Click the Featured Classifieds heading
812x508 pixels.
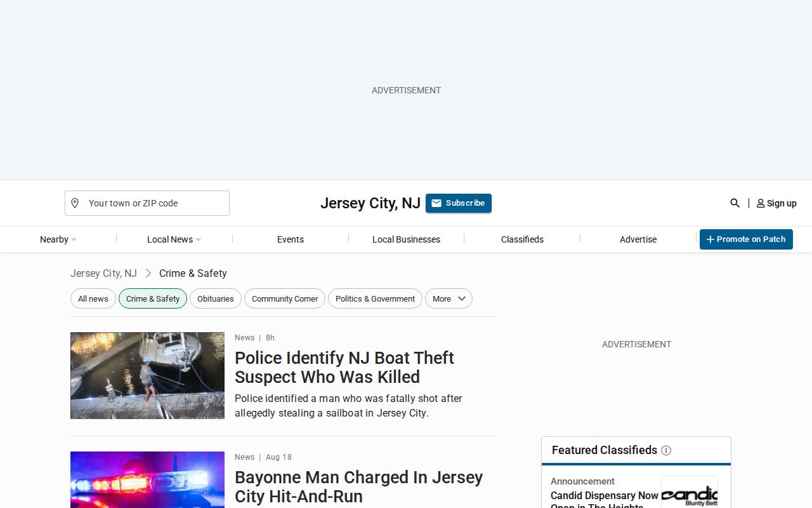tap(605, 450)
